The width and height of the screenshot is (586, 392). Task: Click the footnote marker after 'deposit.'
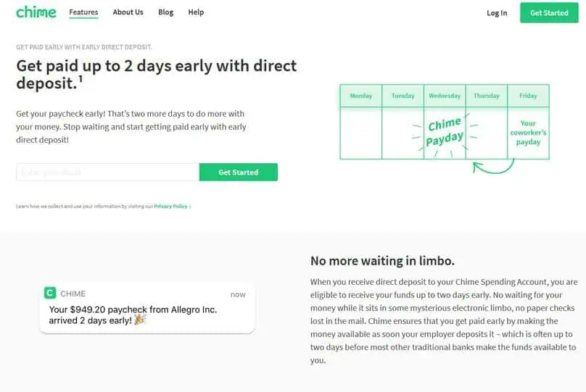tap(81, 78)
